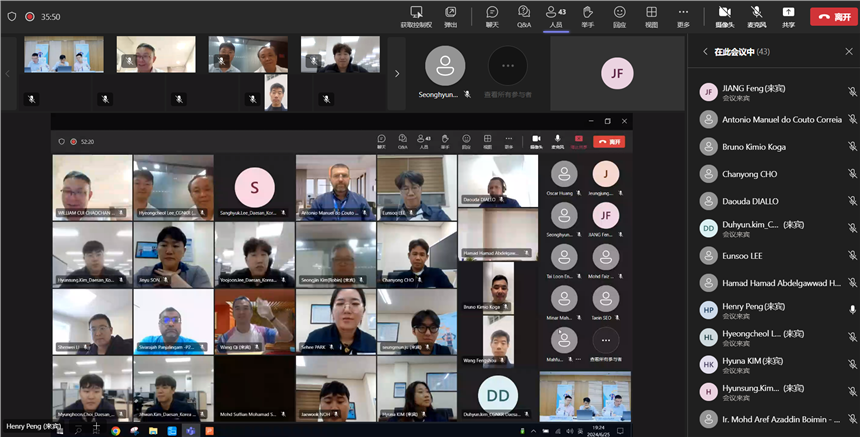Click muted mic icon beside Daouda DIALLO
The width and height of the screenshot is (860, 437).
[x=852, y=201]
